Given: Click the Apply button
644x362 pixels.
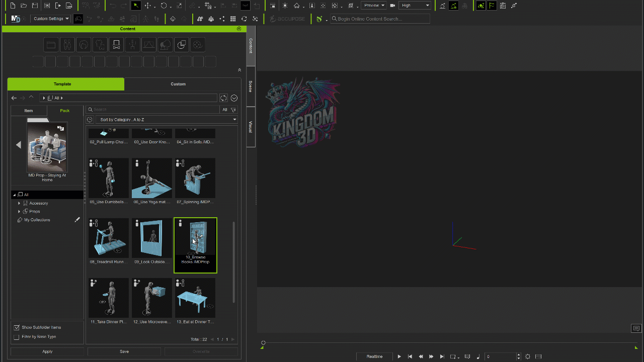Looking at the screenshot, I should coord(47,351).
